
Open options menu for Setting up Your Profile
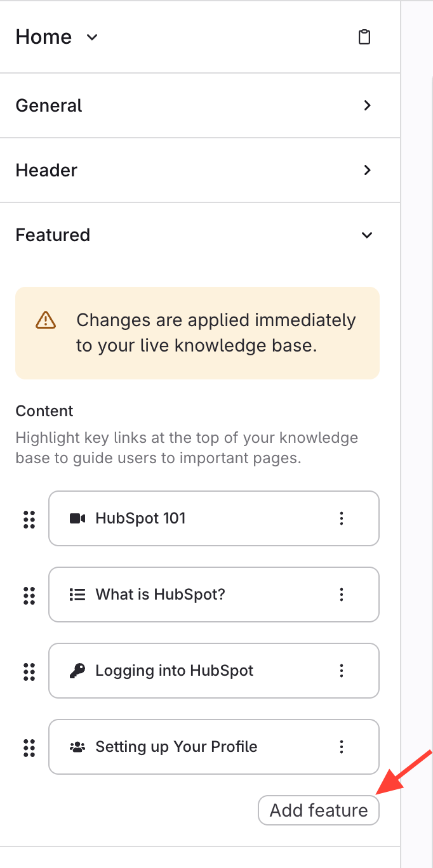(342, 747)
